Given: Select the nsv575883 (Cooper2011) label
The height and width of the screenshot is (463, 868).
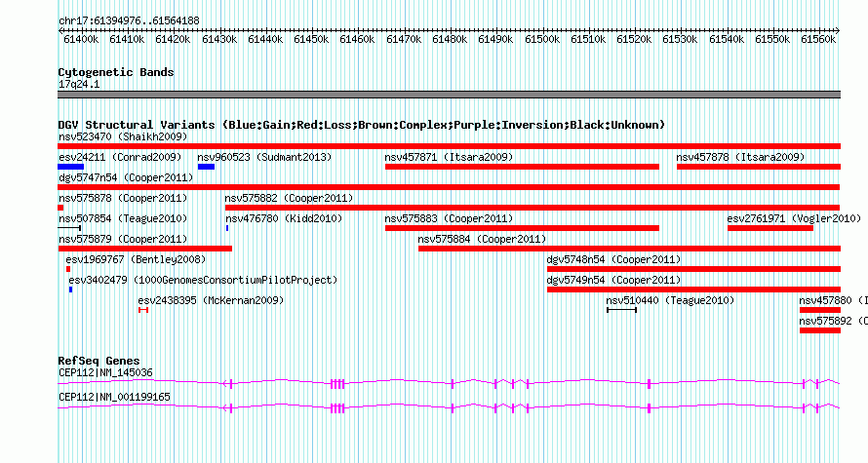Looking at the screenshot, I should tap(449, 218).
